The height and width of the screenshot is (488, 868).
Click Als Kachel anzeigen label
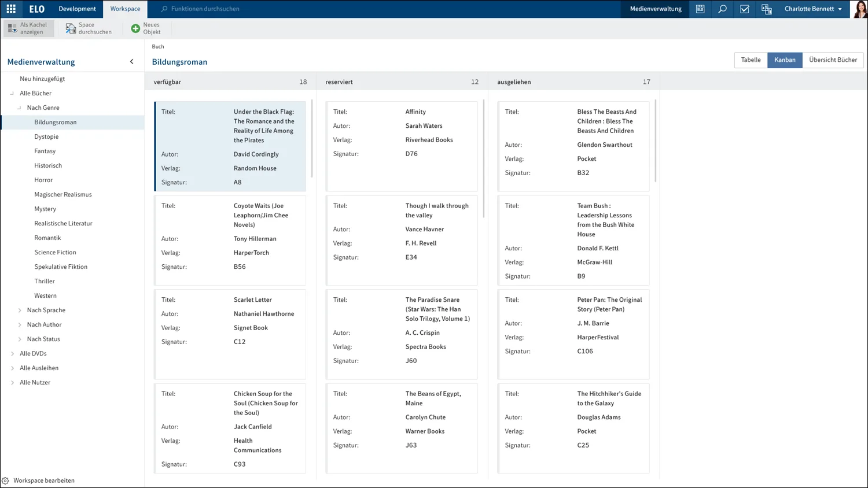click(x=33, y=28)
